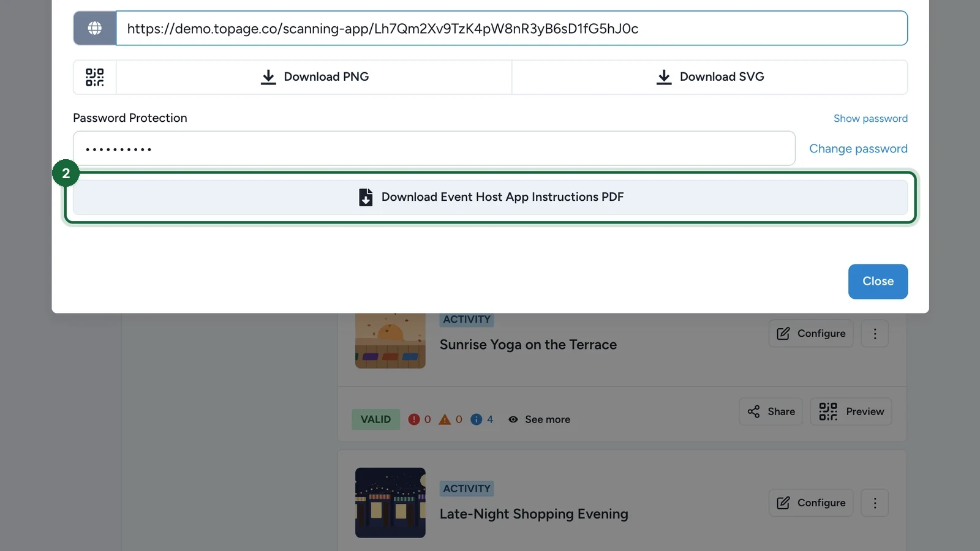980x551 pixels.
Task: Click the ACTIVITY tag above Late-Night Shopping
Action: 467,489
